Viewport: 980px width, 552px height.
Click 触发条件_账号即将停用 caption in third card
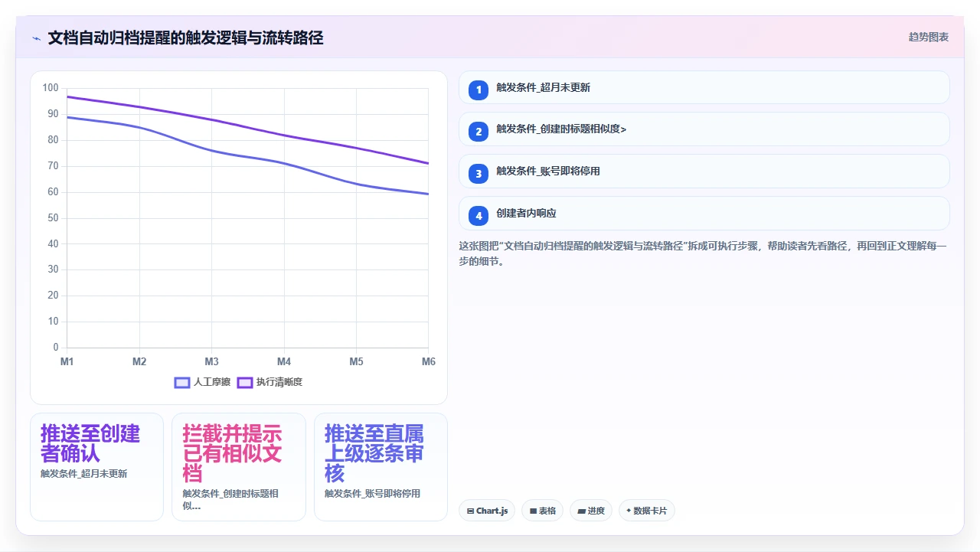pos(373,494)
